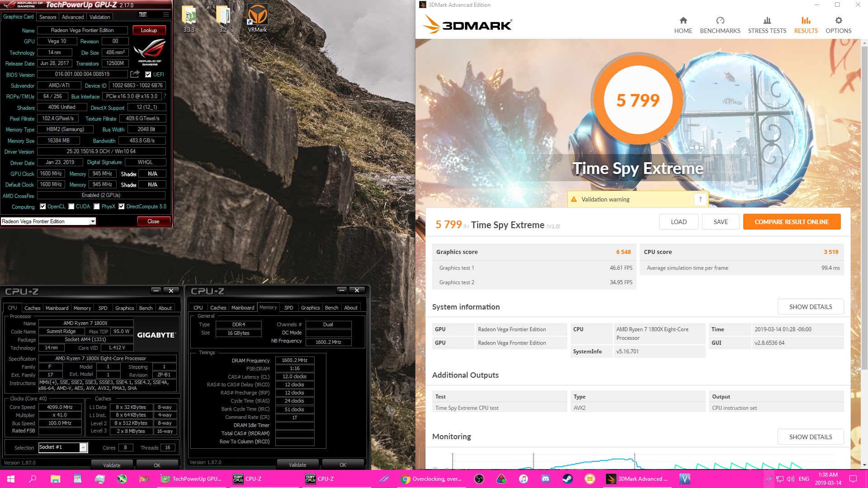
Task: Switch to Sensors tab in GPU-Z
Action: point(48,17)
